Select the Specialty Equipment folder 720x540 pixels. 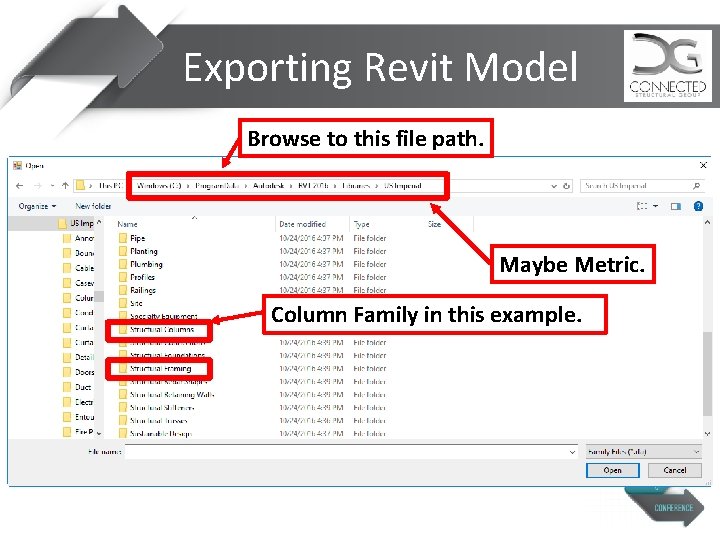pyautogui.click(x=163, y=316)
